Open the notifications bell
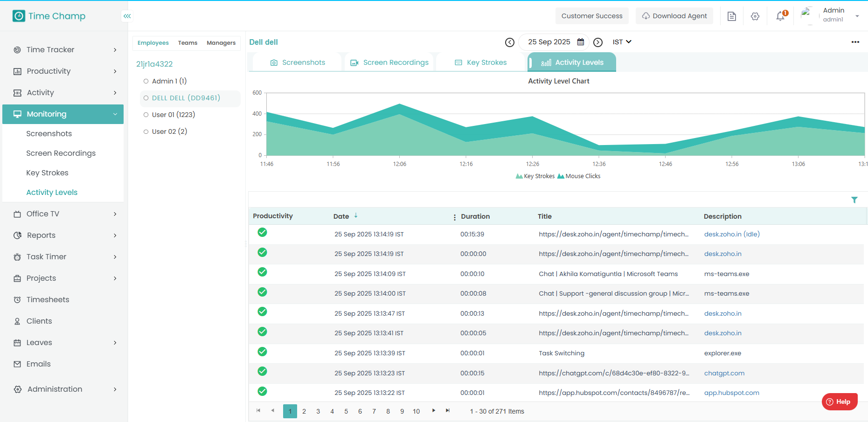The image size is (868, 422). pos(780,16)
